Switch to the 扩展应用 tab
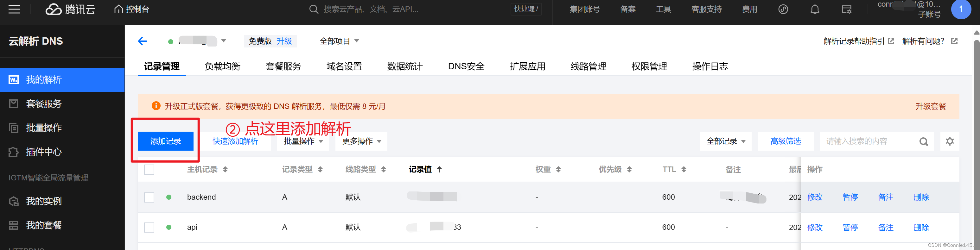980x250 pixels. tap(528, 66)
